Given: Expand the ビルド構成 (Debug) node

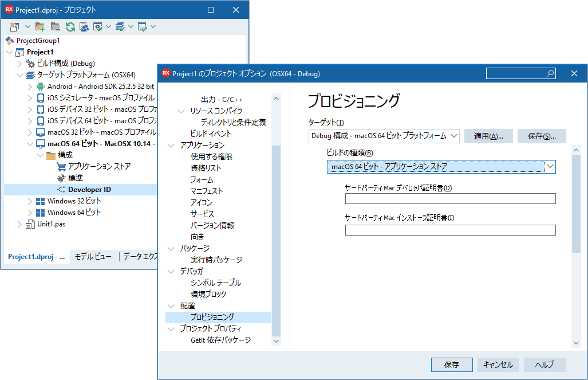Looking at the screenshot, I should tap(20, 64).
